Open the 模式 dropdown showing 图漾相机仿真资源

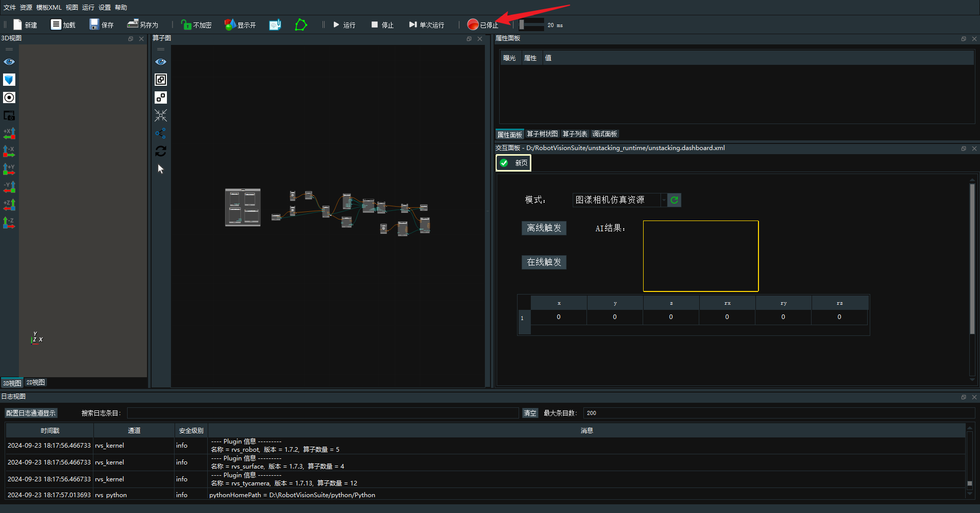pyautogui.click(x=620, y=200)
